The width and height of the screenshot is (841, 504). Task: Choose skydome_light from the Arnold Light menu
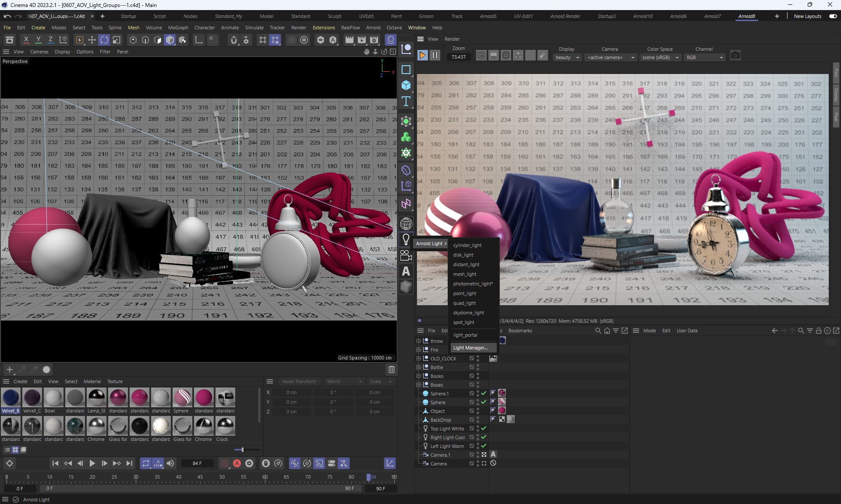click(468, 313)
